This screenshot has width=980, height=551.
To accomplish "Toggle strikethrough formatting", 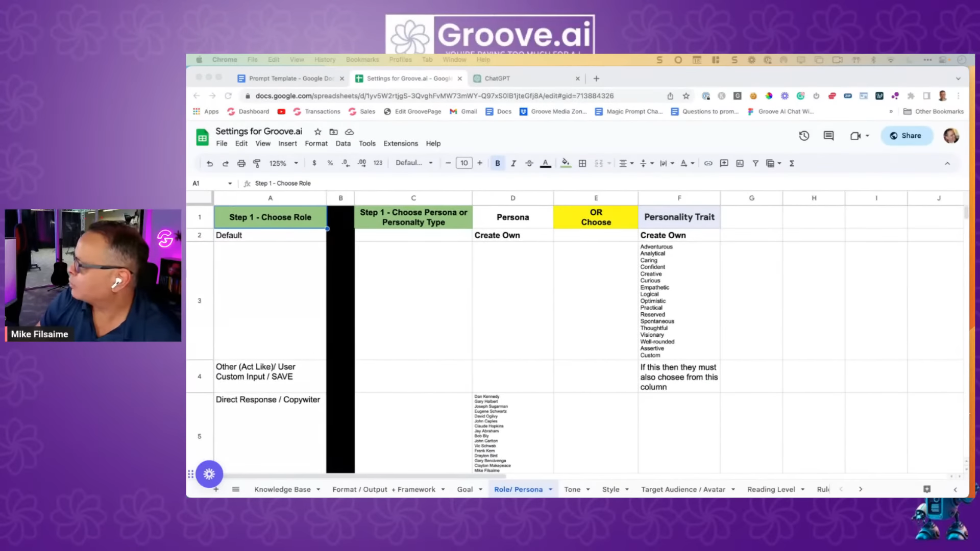I will click(529, 163).
